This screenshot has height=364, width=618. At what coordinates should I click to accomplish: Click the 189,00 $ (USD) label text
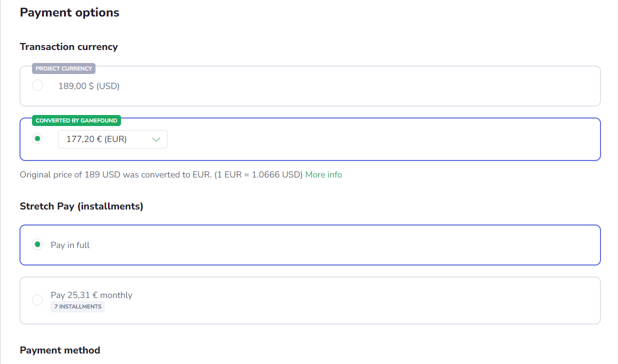[89, 86]
